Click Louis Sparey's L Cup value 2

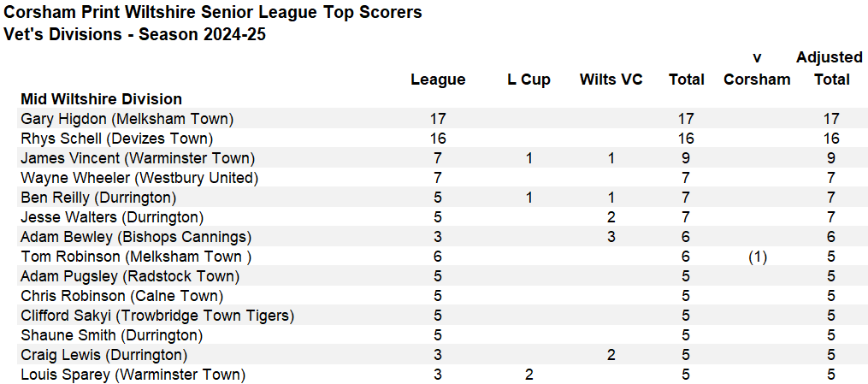click(x=528, y=375)
